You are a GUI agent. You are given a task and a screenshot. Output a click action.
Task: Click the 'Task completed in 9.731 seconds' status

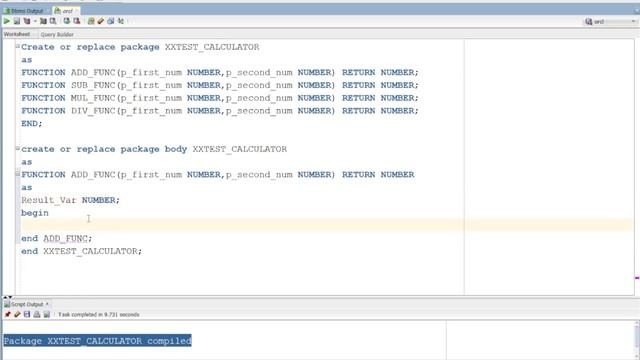coord(99,315)
